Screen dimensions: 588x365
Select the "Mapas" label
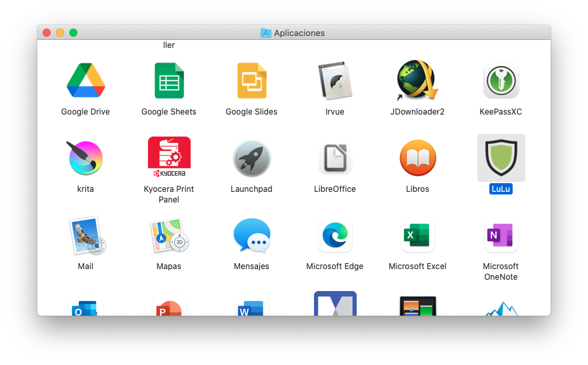click(x=169, y=266)
